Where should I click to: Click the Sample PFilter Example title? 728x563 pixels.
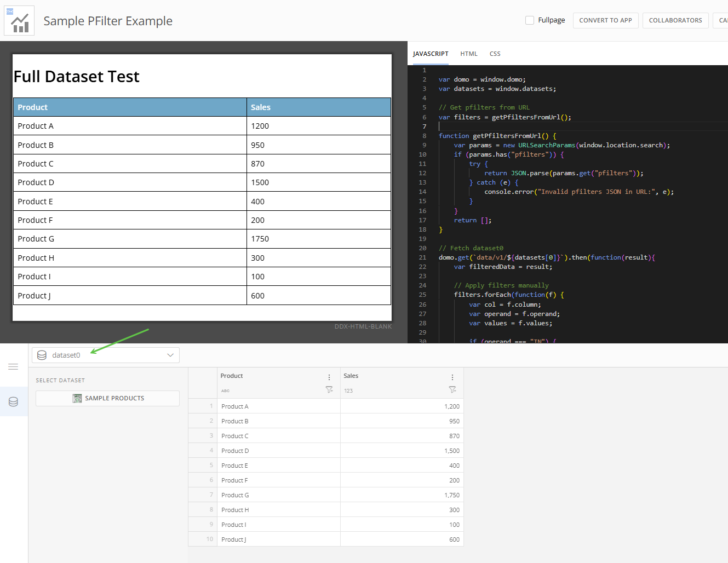coord(108,21)
